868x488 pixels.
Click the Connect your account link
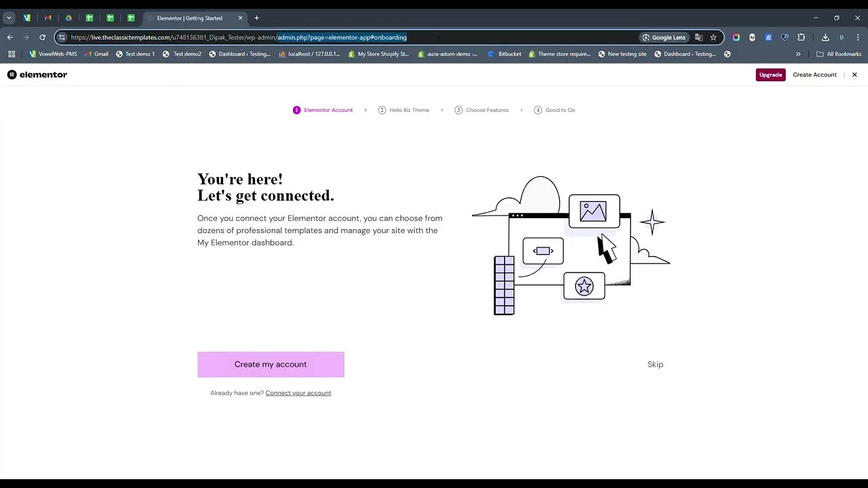[298, 393]
